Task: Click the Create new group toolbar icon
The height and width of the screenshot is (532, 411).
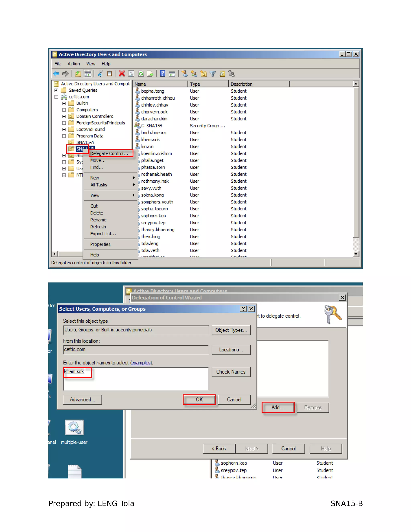Action: tap(194, 73)
